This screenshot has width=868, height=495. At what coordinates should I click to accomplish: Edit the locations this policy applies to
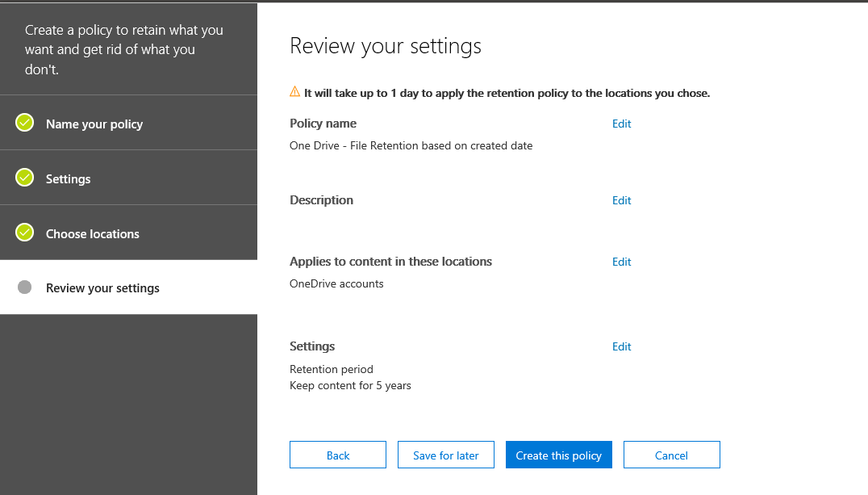(x=621, y=262)
